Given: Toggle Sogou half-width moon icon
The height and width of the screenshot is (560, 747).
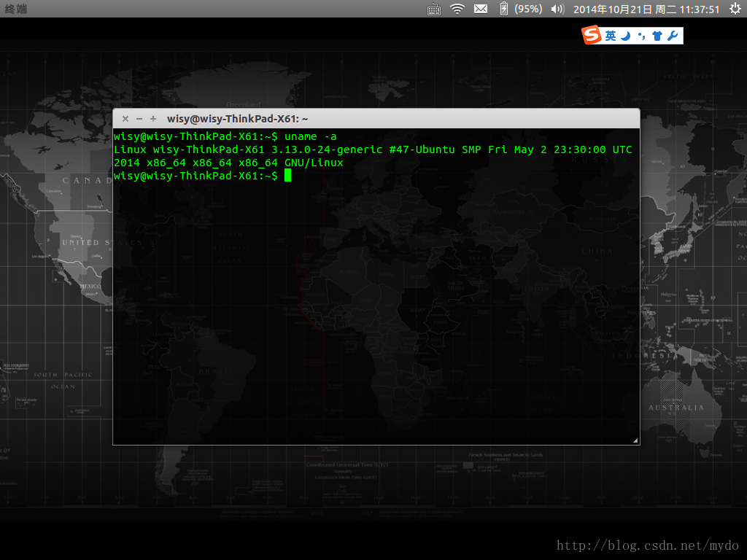Looking at the screenshot, I should coord(626,36).
